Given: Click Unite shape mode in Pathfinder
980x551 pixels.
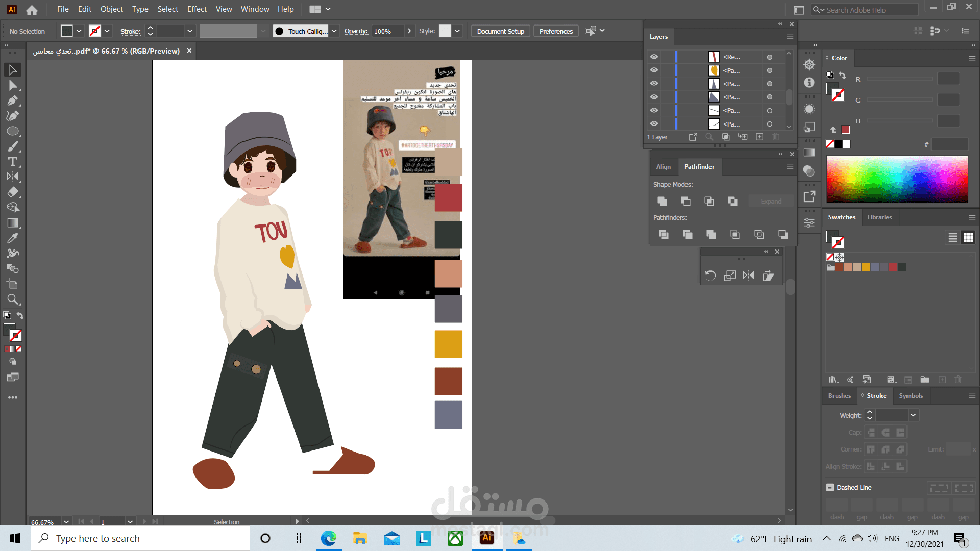Looking at the screenshot, I should pyautogui.click(x=662, y=202).
